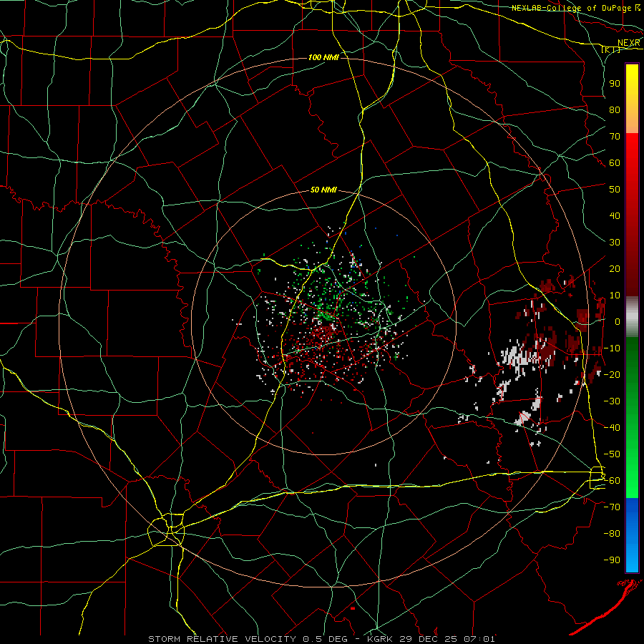
Task: Click the 29 DEC 25 date text
Action: pyautogui.click(x=429, y=639)
